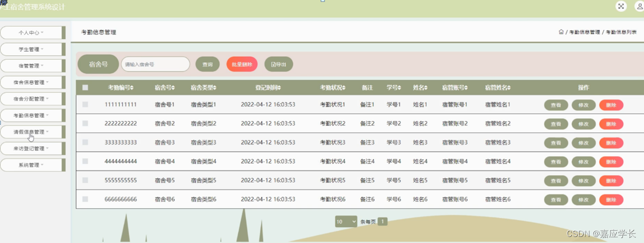Select cell text 宿管姓名6

(x=498, y=199)
